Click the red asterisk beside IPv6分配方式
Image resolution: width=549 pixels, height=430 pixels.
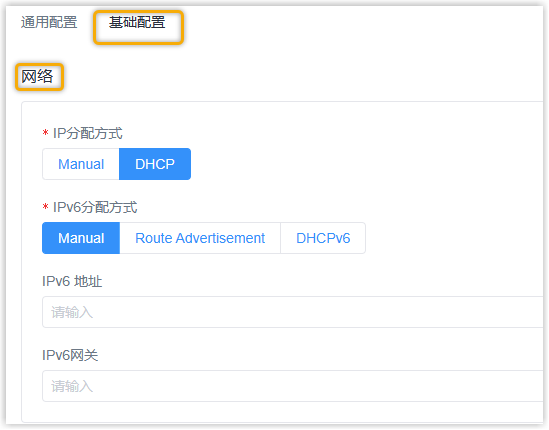46,207
